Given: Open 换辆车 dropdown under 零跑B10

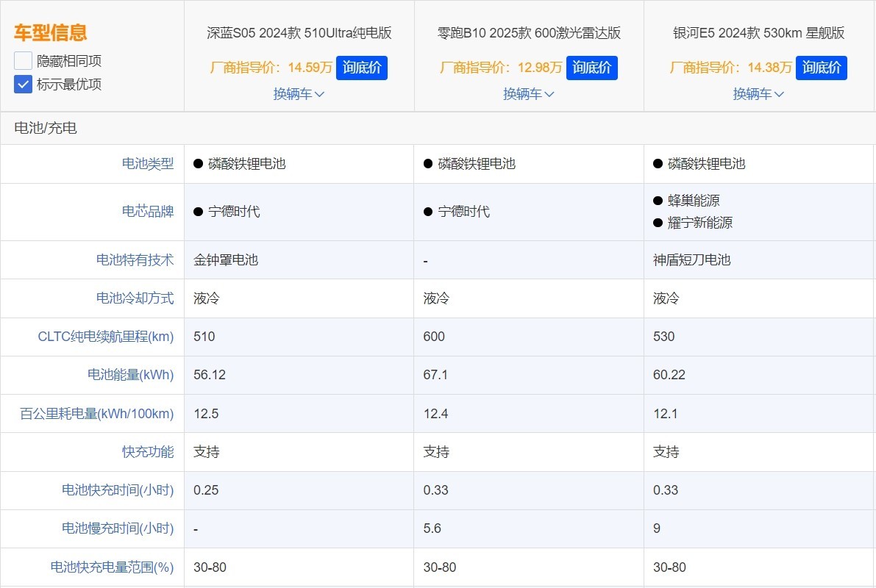Looking at the screenshot, I should point(529,94).
